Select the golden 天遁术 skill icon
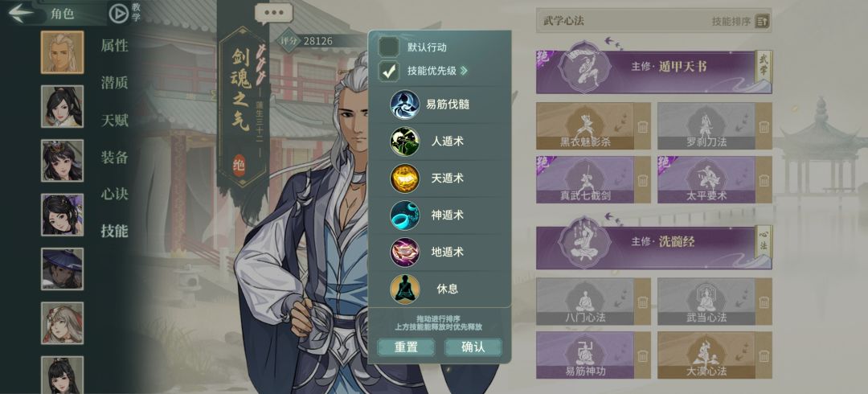Screen dimensions: 868x394 [404, 178]
